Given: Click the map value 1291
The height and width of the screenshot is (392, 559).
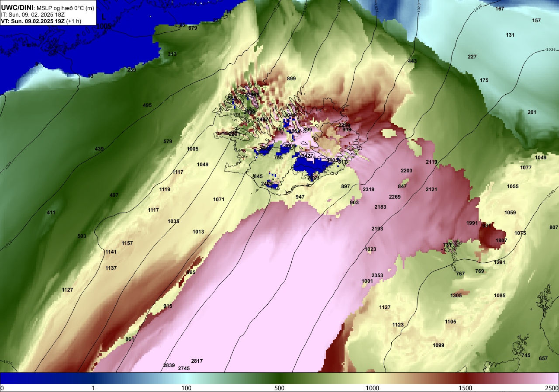Looking at the screenshot, I should 500,262.
